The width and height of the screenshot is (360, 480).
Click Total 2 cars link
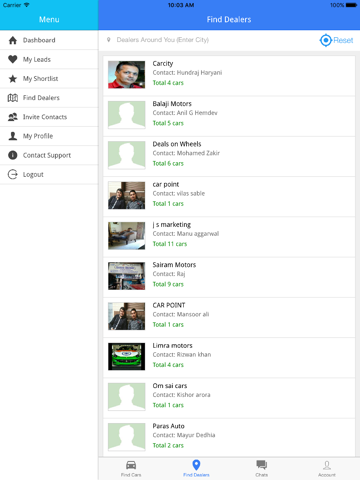tap(168, 445)
